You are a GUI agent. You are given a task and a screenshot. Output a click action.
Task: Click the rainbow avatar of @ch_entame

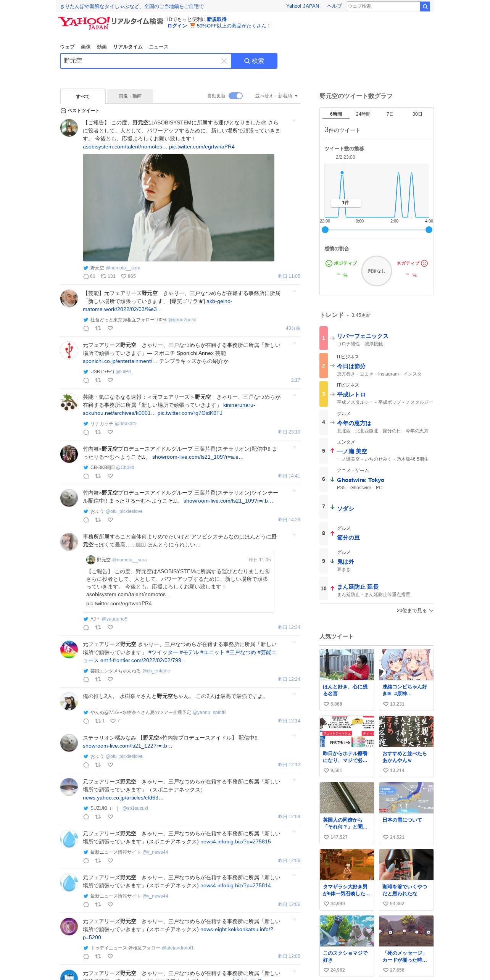point(69,650)
